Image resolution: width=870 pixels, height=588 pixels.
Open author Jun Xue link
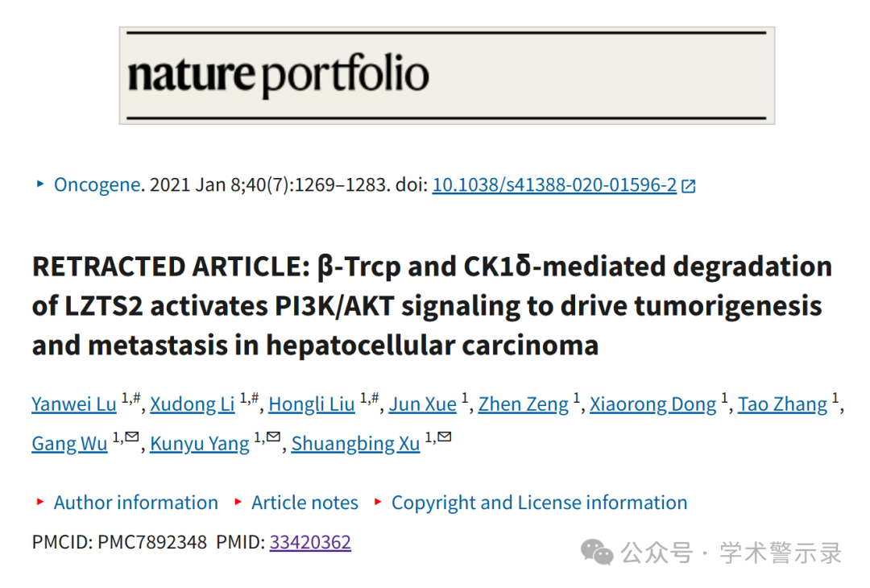[422, 404]
